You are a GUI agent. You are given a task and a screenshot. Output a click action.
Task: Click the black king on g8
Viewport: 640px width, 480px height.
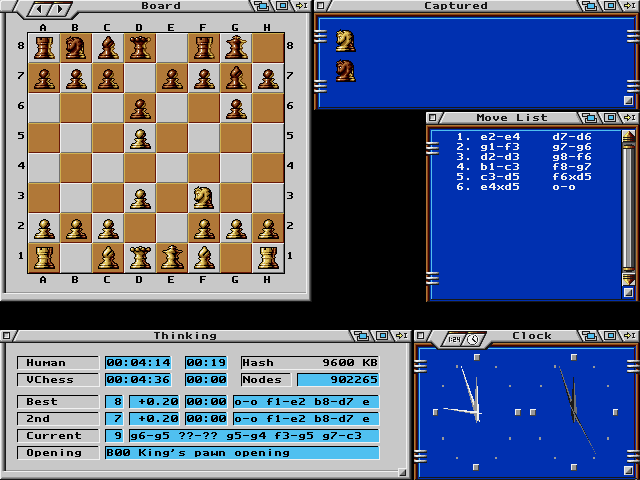[235, 47]
